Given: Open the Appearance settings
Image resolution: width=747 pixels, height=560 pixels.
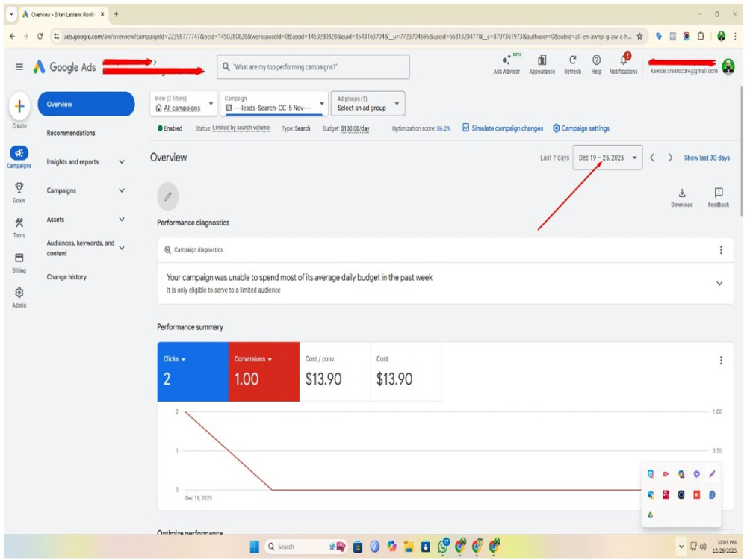Looking at the screenshot, I should point(542,63).
